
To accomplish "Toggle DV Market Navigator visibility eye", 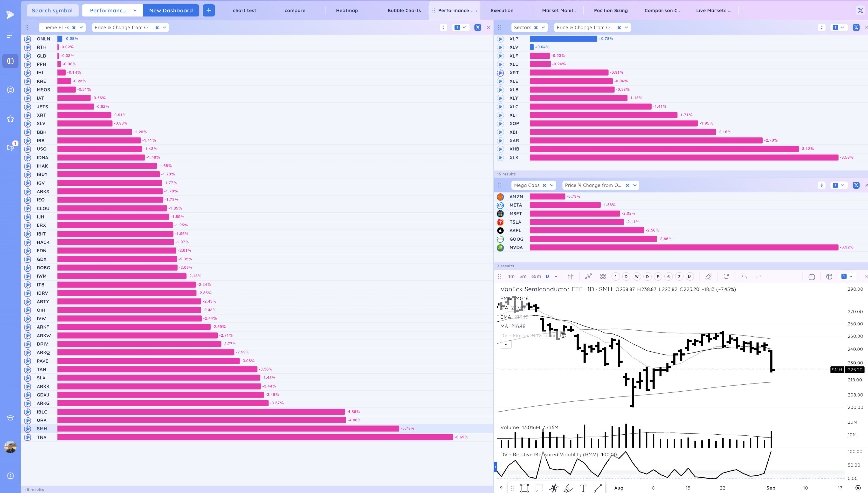I will click(x=563, y=336).
